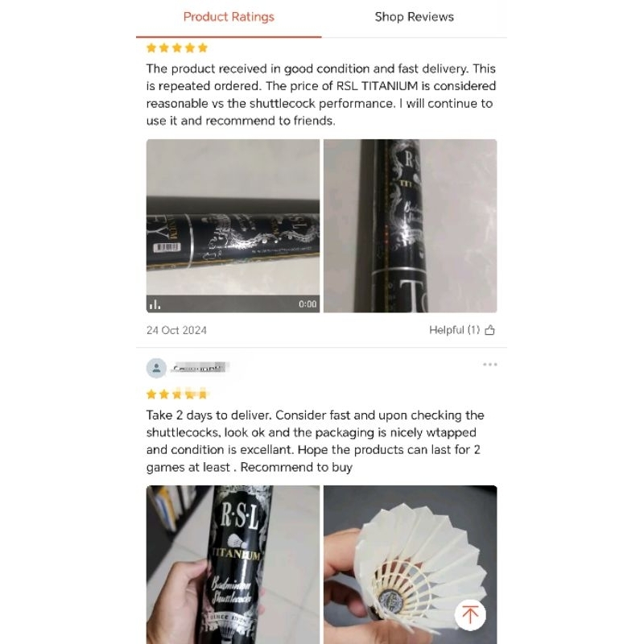644x644 pixels.
Task: Tap the 24 Oct 2024 review date
Action: [x=176, y=330]
